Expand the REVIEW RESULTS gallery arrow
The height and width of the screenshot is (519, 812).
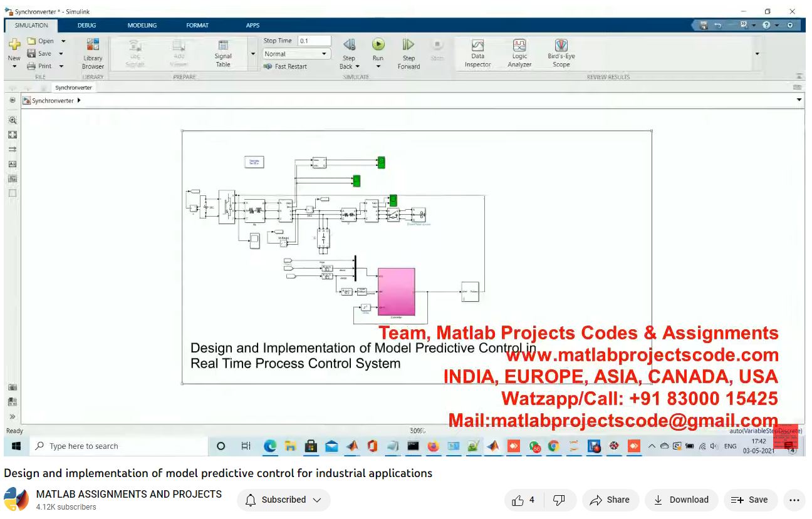point(757,54)
